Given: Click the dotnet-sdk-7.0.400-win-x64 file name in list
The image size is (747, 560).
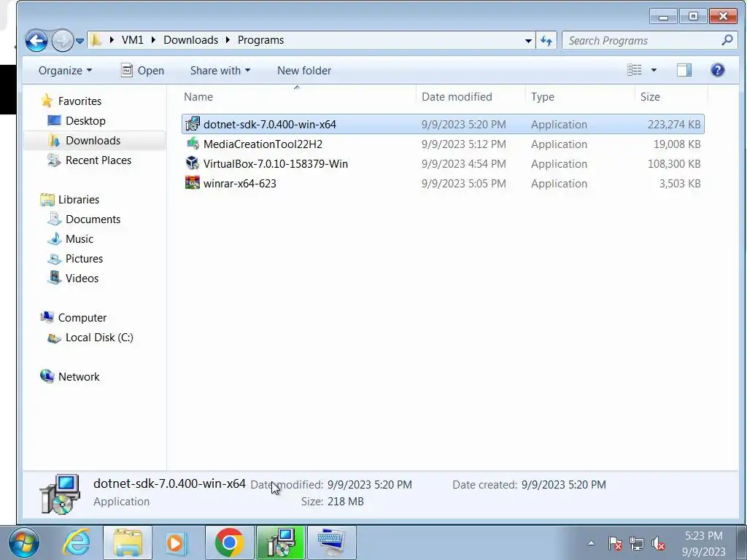Looking at the screenshot, I should [x=270, y=124].
